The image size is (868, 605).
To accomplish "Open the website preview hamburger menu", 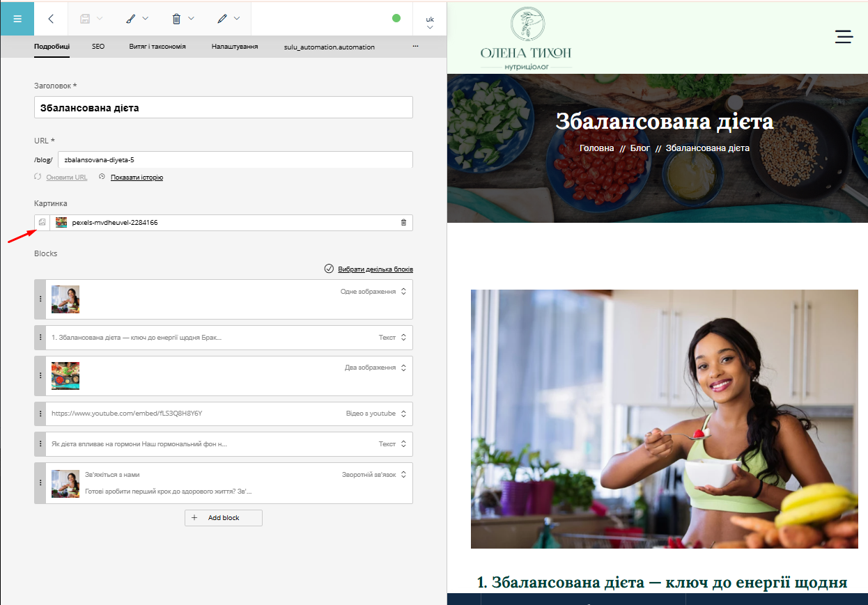I will [844, 38].
